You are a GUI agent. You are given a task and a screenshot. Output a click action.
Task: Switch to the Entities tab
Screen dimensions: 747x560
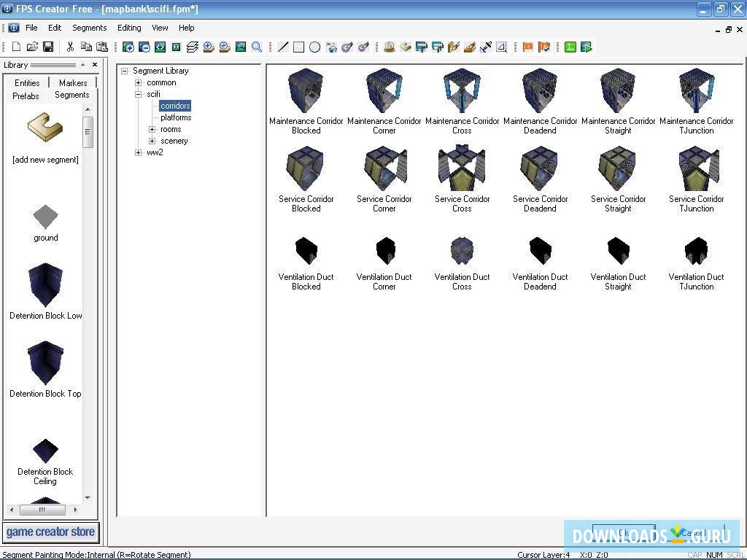[x=26, y=82]
